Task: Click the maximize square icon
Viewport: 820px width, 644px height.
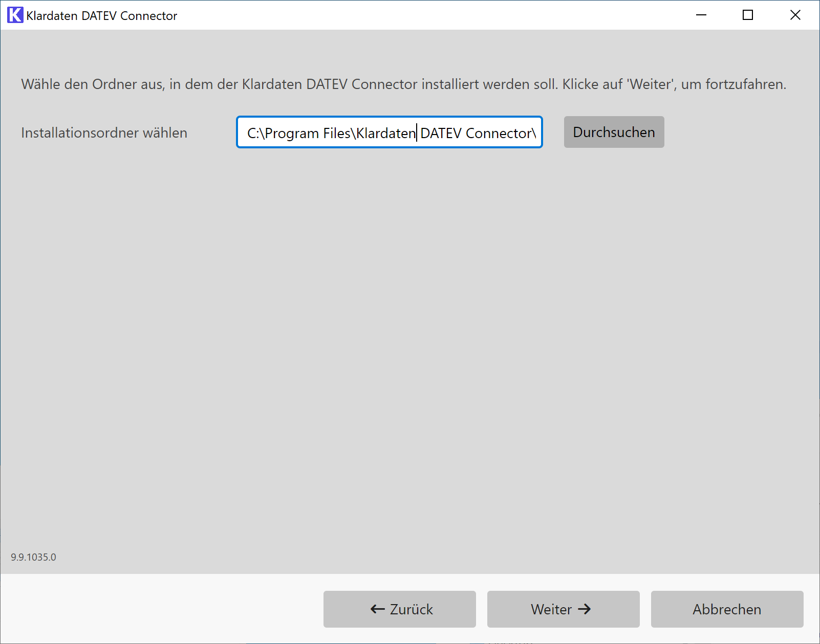Action: (x=747, y=15)
